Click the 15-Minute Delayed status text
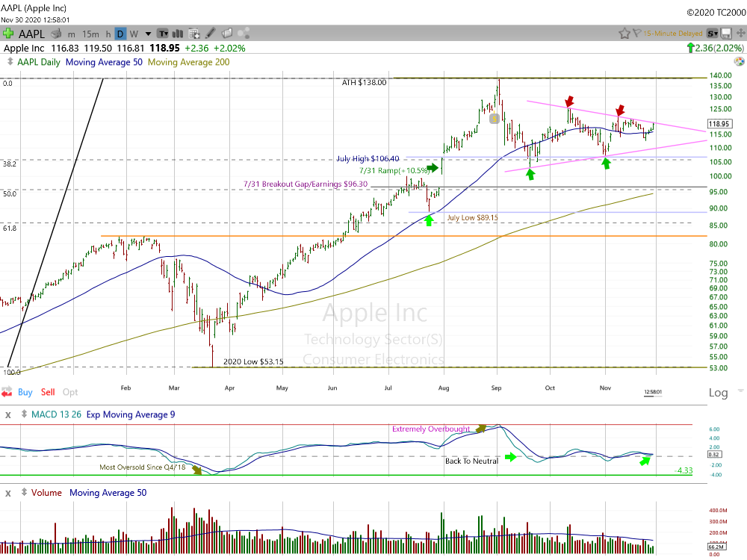Screen dimensions: 747x560 pyautogui.click(x=673, y=34)
